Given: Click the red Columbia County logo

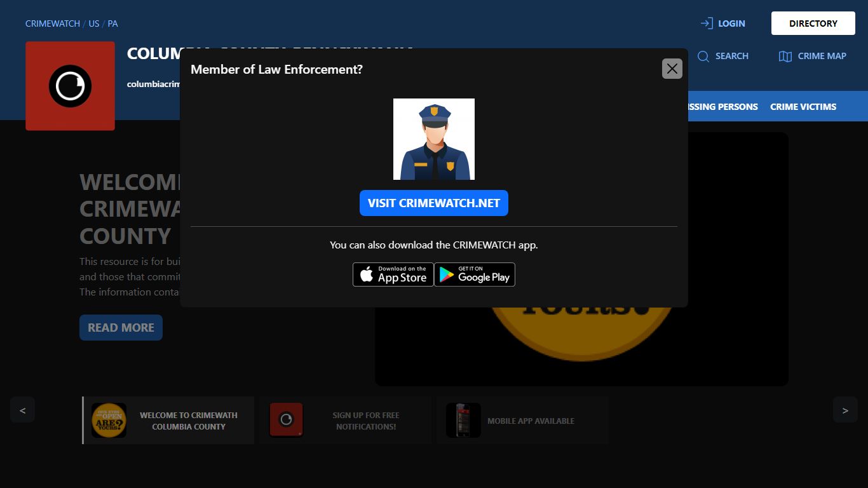Looking at the screenshot, I should (70, 86).
